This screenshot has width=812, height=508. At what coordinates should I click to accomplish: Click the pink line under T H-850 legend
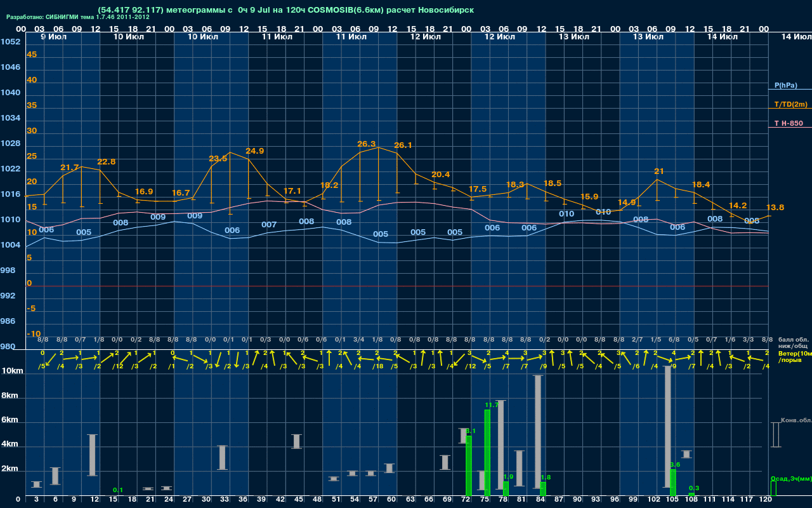(x=790, y=128)
